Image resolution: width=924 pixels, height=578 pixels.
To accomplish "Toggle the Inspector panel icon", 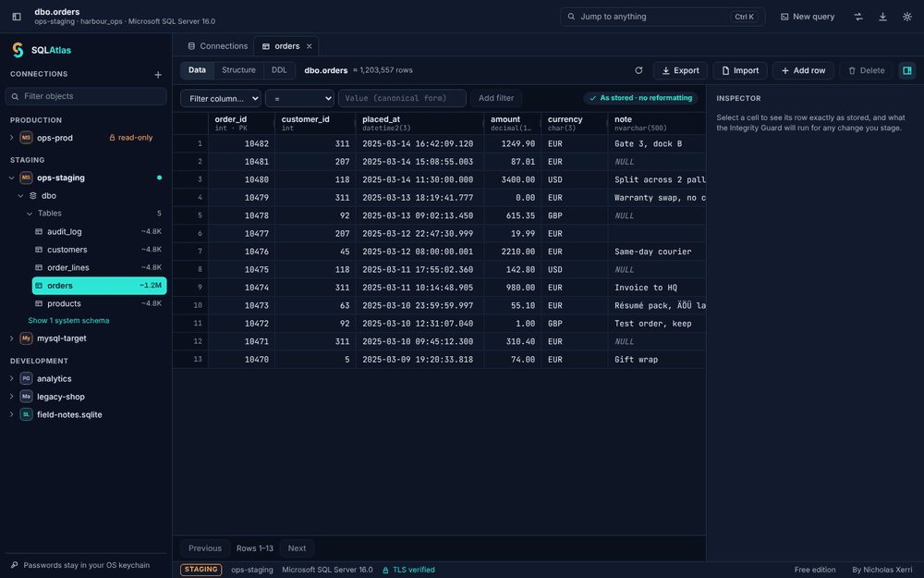I will click(907, 70).
